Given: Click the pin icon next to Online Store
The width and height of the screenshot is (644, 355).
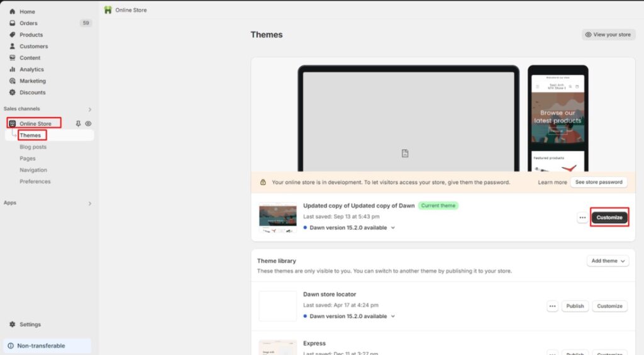Looking at the screenshot, I should click(x=78, y=123).
